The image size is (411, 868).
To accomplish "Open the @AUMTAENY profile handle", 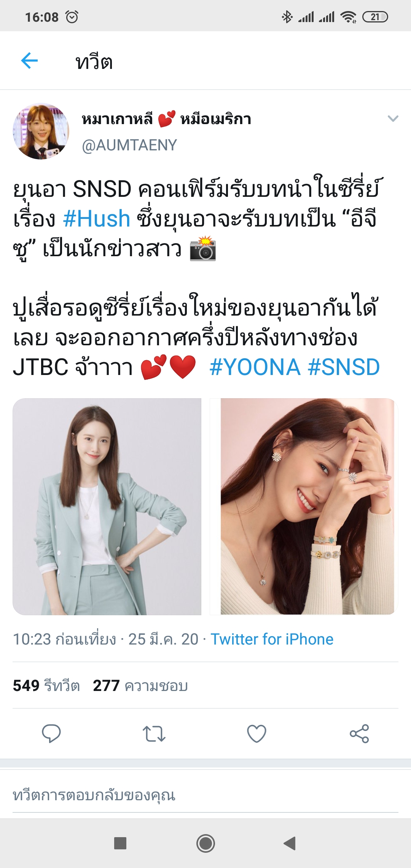I will [129, 145].
